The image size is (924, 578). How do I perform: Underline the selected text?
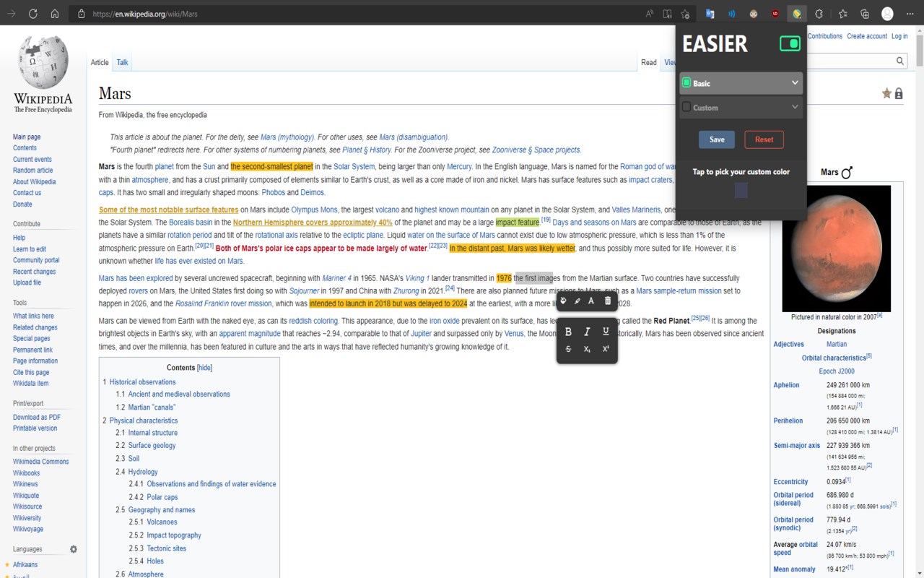tap(606, 332)
